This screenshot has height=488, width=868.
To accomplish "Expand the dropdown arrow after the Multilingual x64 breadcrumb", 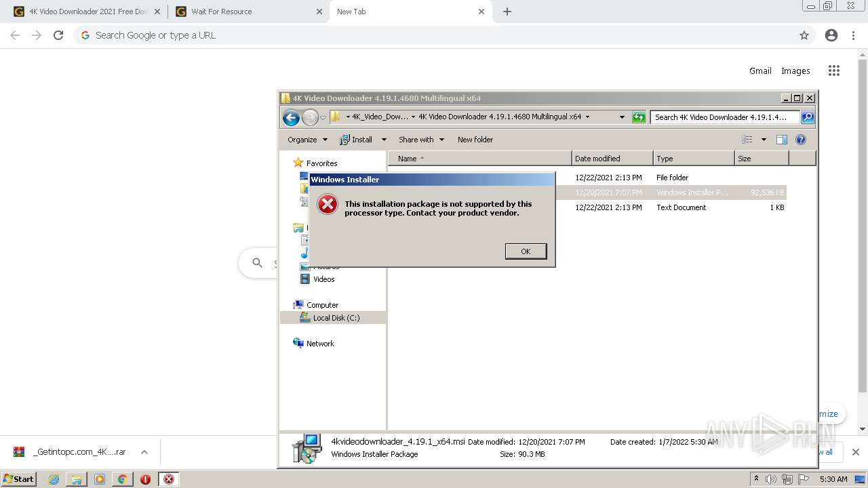I will tap(587, 117).
